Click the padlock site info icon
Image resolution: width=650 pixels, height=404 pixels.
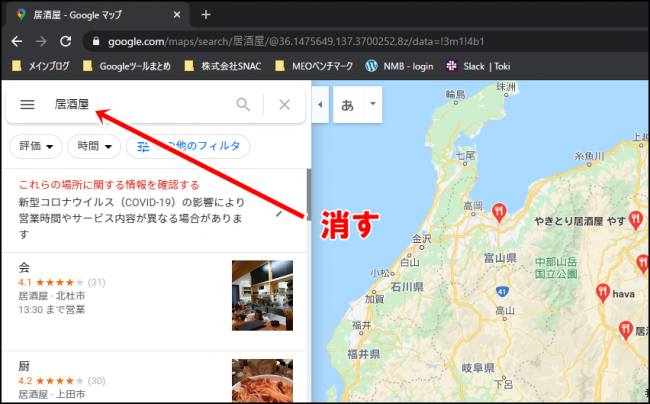click(96, 41)
